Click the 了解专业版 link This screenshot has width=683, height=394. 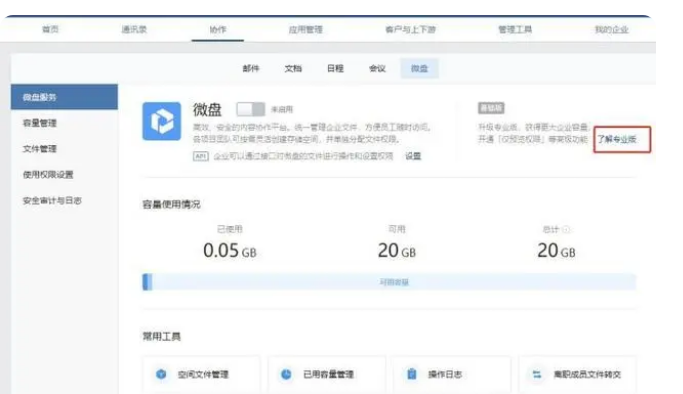[x=617, y=139]
